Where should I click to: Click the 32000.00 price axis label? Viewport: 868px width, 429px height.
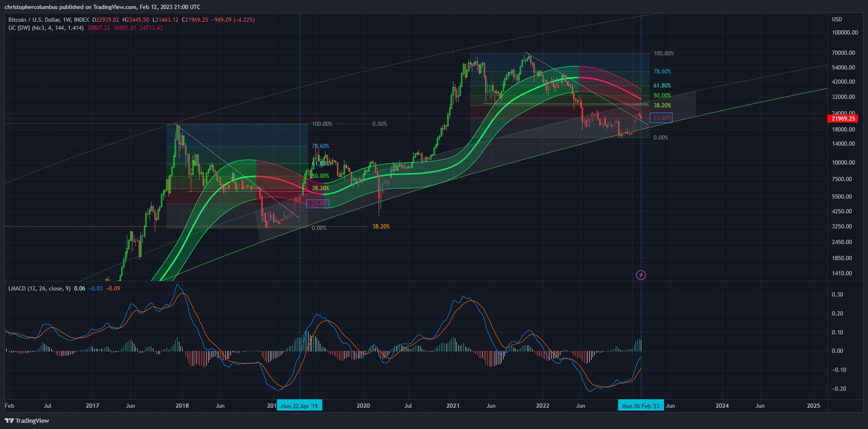pyautogui.click(x=843, y=97)
